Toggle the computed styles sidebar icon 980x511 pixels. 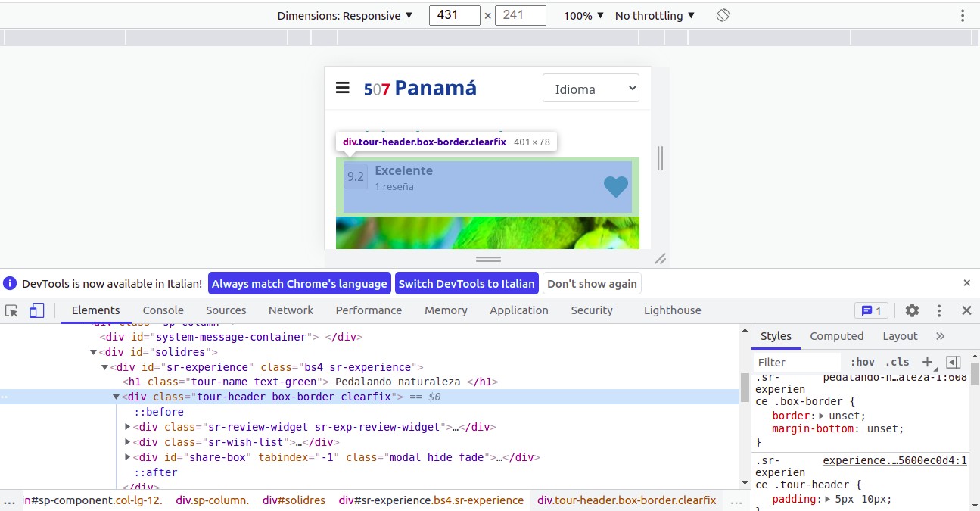click(954, 362)
